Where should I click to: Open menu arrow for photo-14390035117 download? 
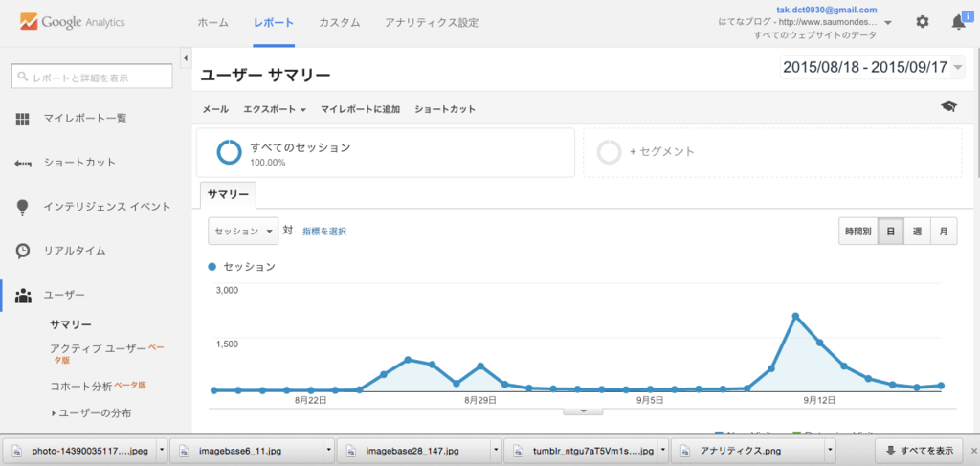[x=162, y=450]
